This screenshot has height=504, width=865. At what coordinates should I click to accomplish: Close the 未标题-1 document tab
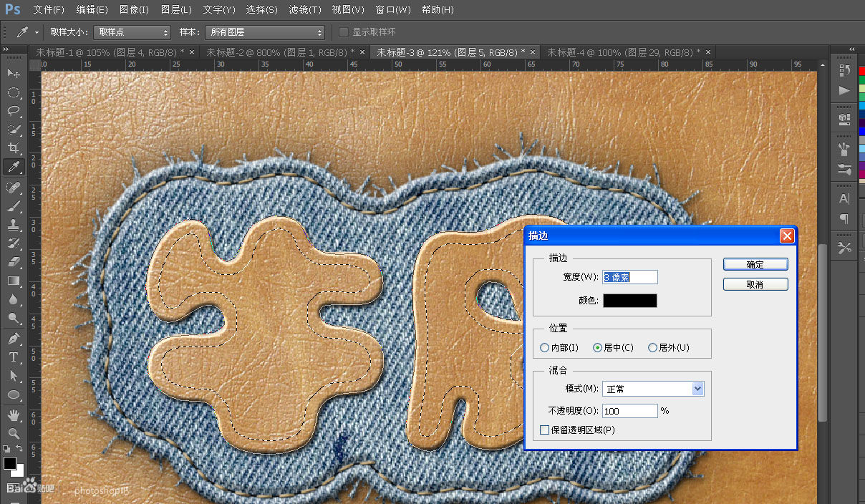192,52
